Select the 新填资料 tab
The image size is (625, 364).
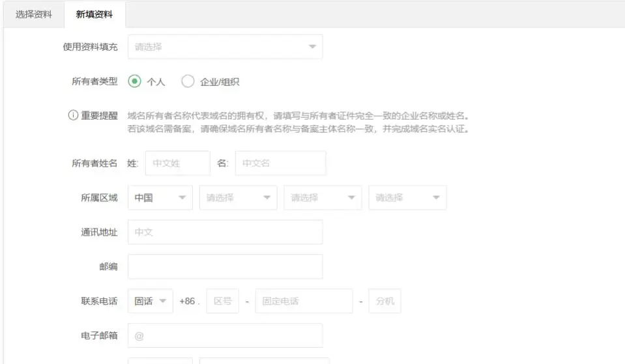(94, 14)
